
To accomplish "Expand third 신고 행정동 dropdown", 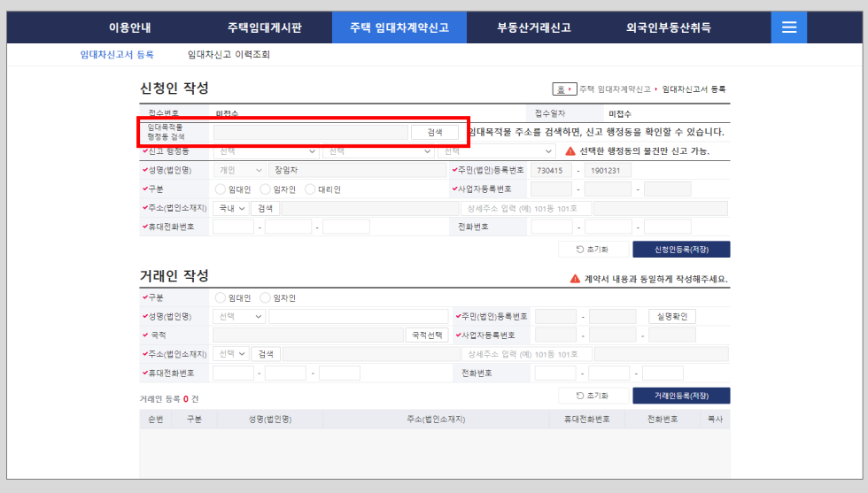I will click(x=497, y=151).
